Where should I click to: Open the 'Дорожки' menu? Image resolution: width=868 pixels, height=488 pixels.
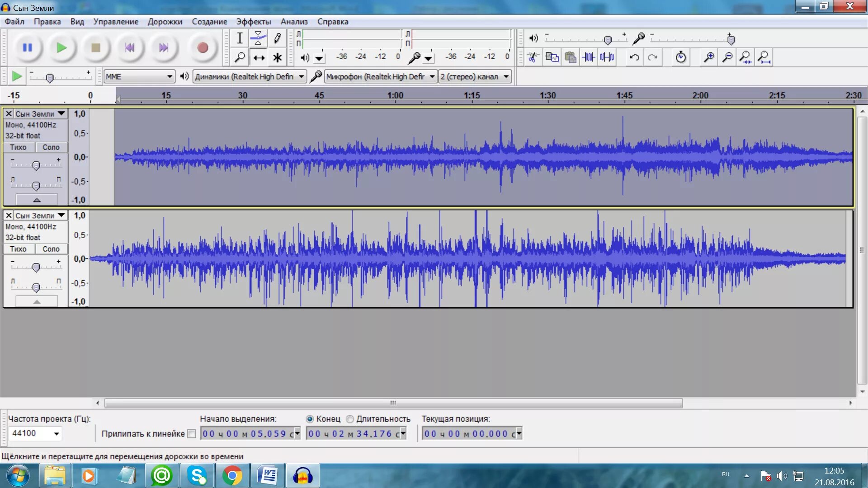[165, 22]
